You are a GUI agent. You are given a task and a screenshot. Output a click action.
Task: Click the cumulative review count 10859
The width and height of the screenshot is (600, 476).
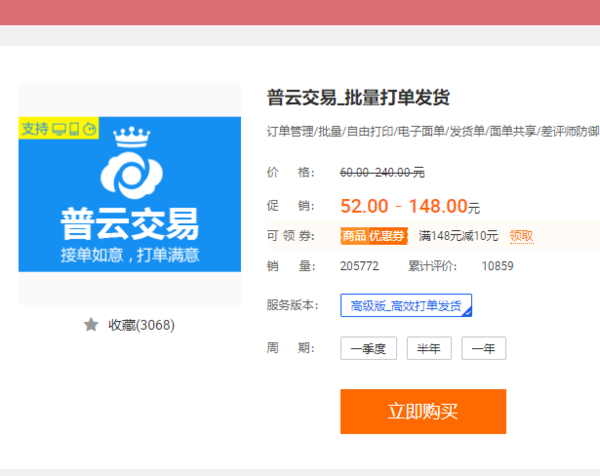pos(497,266)
